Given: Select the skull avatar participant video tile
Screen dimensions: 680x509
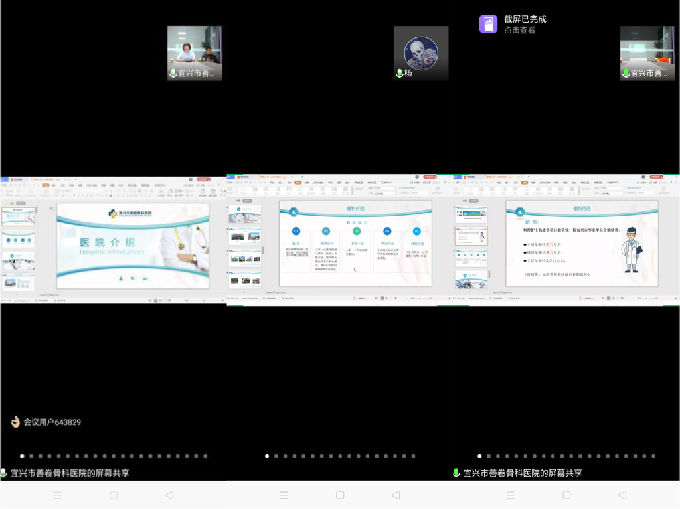Looking at the screenshot, I should pos(420,51).
